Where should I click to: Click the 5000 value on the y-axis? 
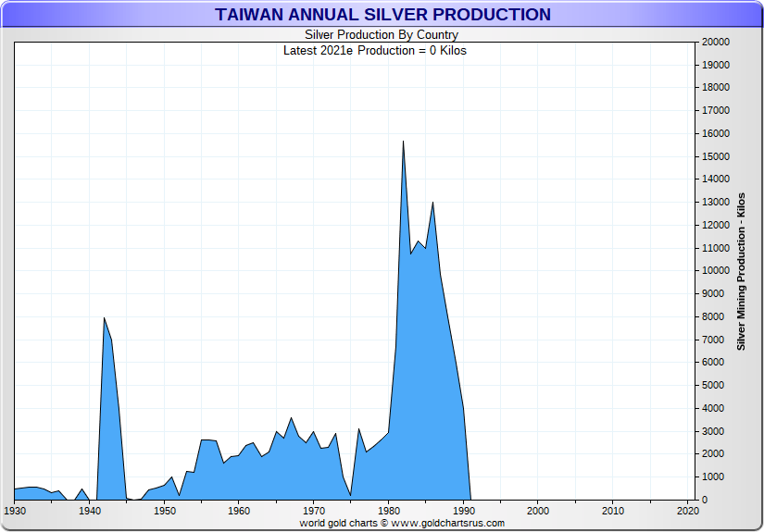pos(714,386)
